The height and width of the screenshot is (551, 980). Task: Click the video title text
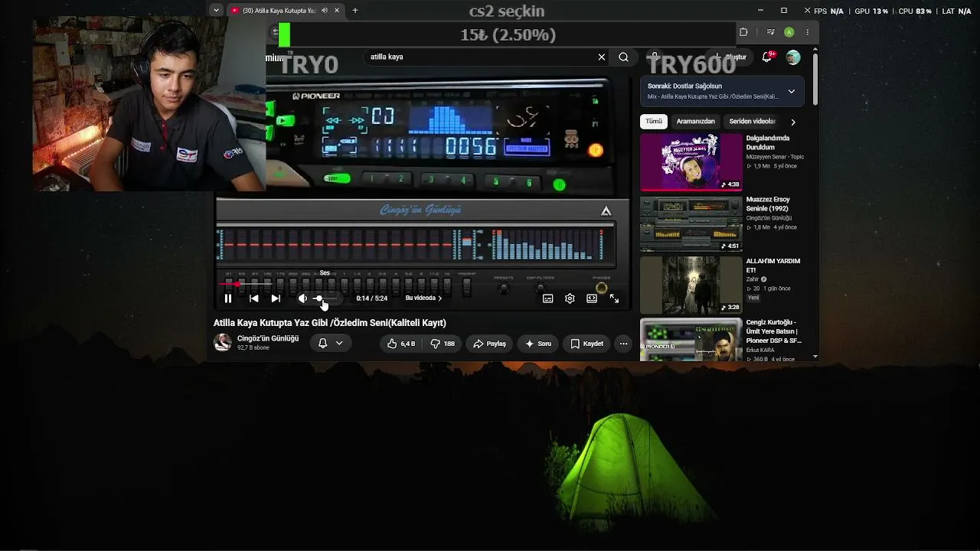[x=329, y=323]
